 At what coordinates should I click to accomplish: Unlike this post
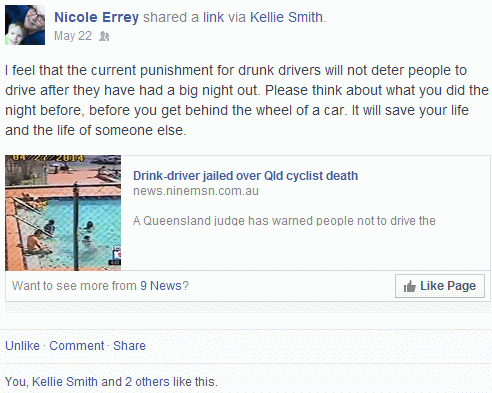[x=22, y=346]
